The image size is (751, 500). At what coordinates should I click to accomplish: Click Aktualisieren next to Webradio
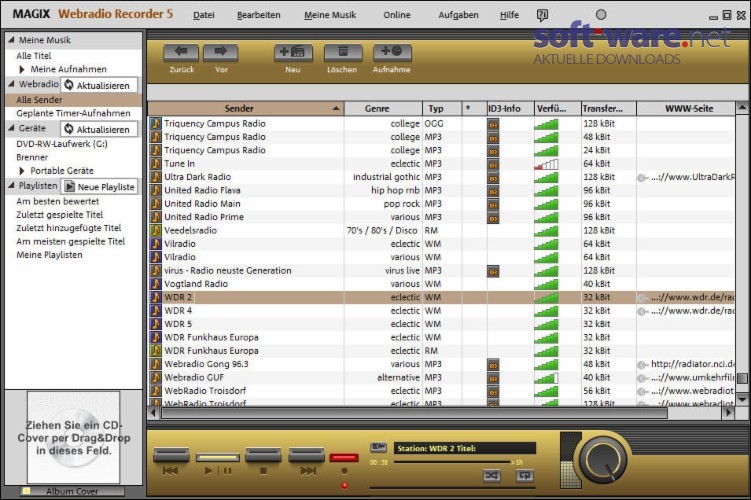[99, 85]
